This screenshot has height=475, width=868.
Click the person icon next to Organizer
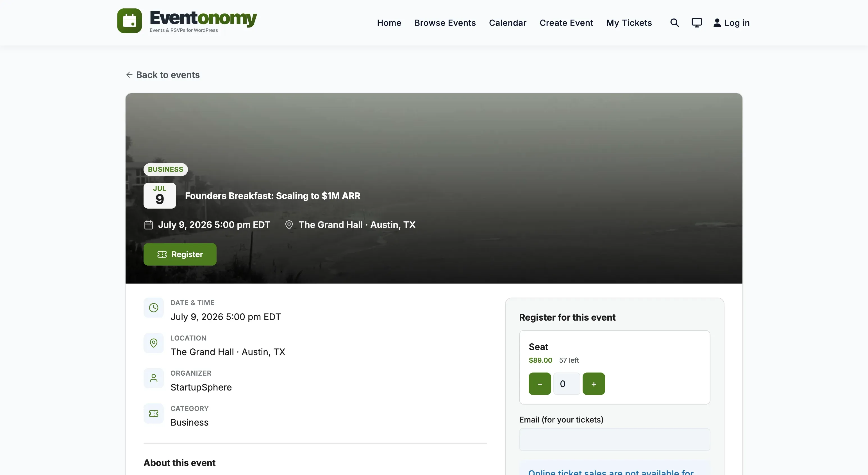click(x=154, y=378)
